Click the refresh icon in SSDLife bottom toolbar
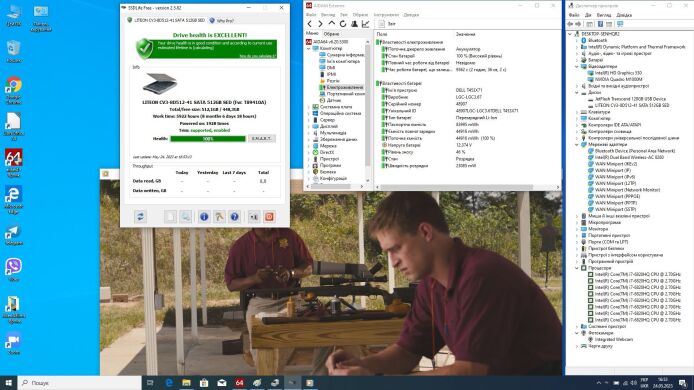The width and height of the screenshot is (694, 390). pyautogui.click(x=140, y=216)
